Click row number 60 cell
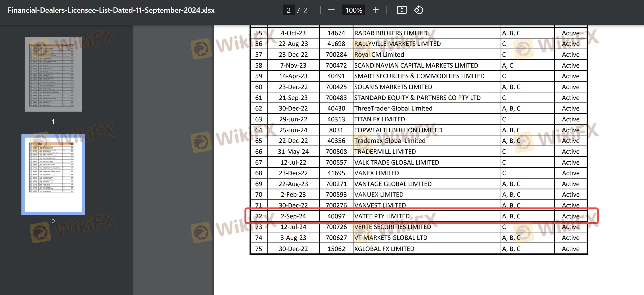Screen dimensions: 644x295 click(259, 87)
